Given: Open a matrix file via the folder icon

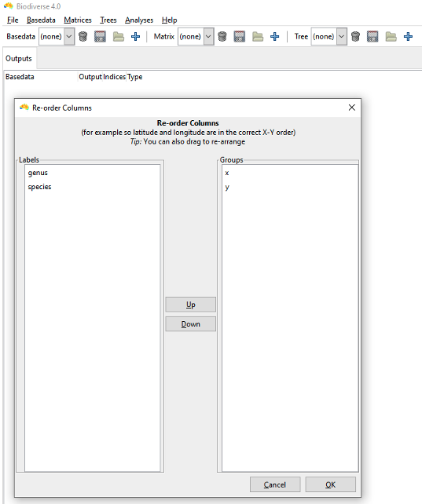Looking at the screenshot, I should (257, 36).
